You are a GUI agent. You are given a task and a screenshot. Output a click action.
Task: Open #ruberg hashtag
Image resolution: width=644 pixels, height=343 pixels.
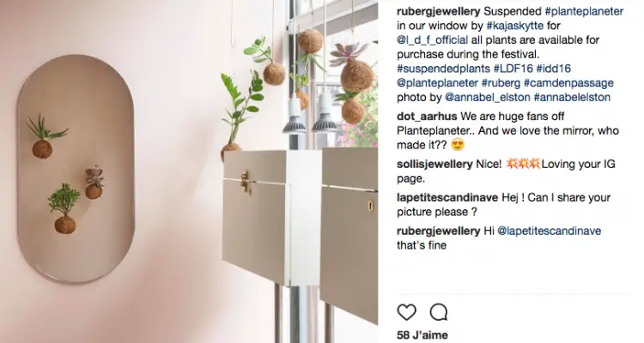501,83
